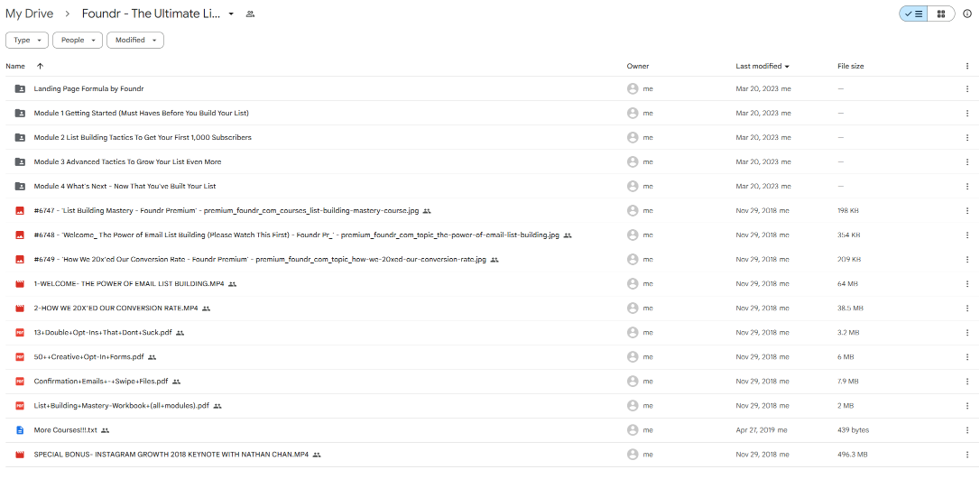This screenshot has height=488, width=980.
Task: Expand the Foundr folder title dropdown arrow
Action: tap(231, 14)
